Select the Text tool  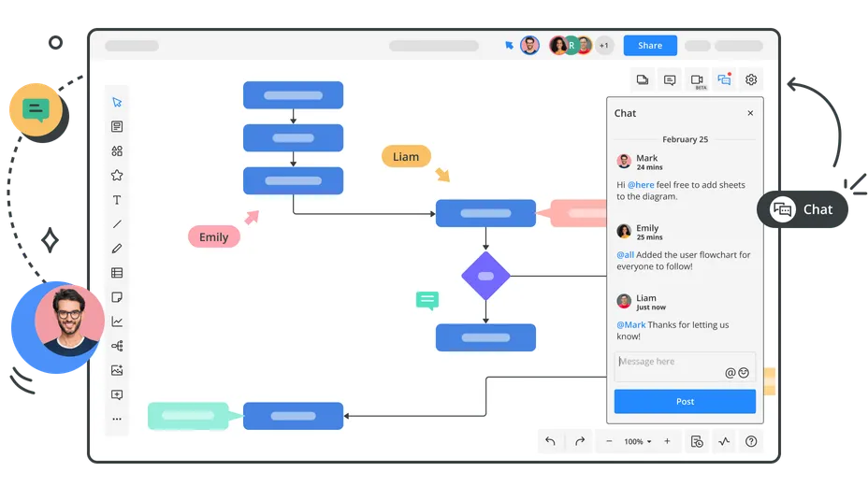(x=117, y=200)
